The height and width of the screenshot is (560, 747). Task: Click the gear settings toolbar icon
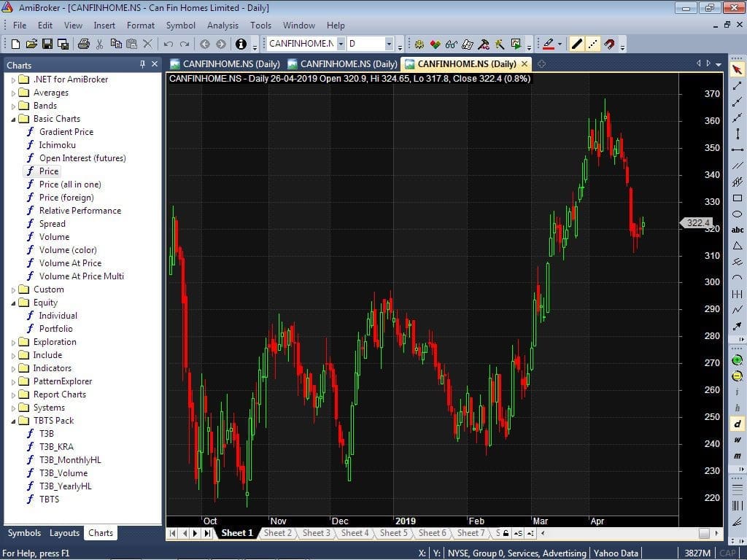pos(419,44)
